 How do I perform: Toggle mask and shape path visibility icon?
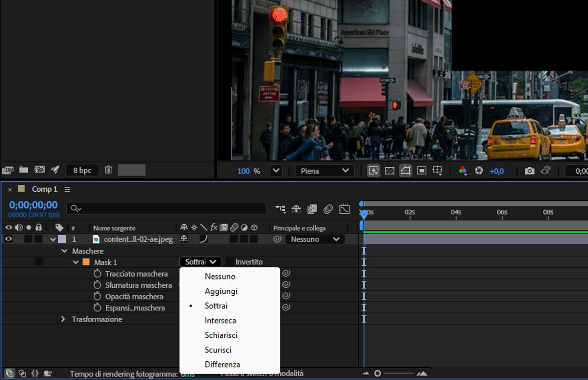(x=405, y=171)
